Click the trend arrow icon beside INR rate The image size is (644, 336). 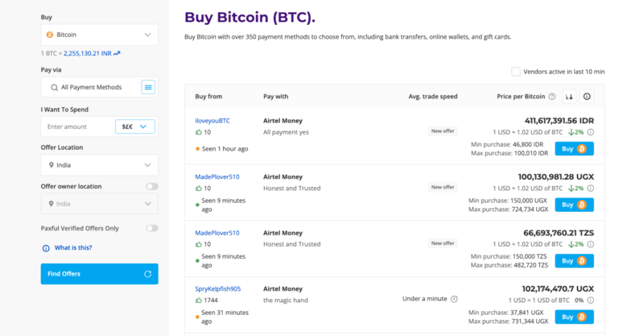click(117, 53)
